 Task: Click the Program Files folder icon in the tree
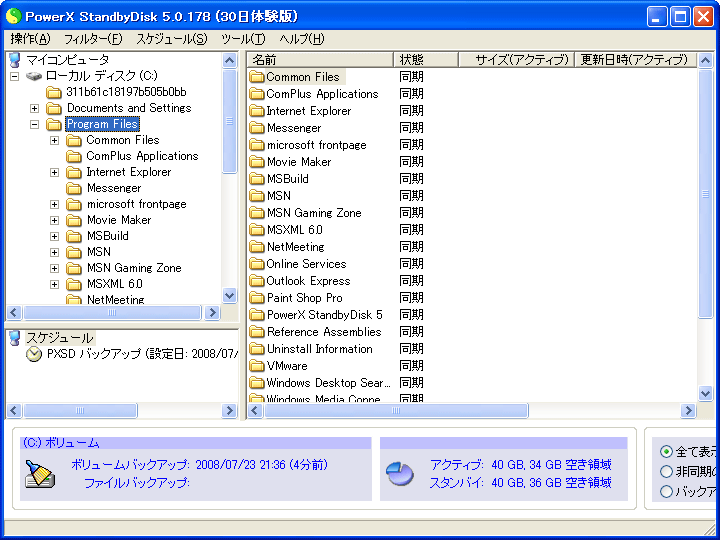click(54, 124)
